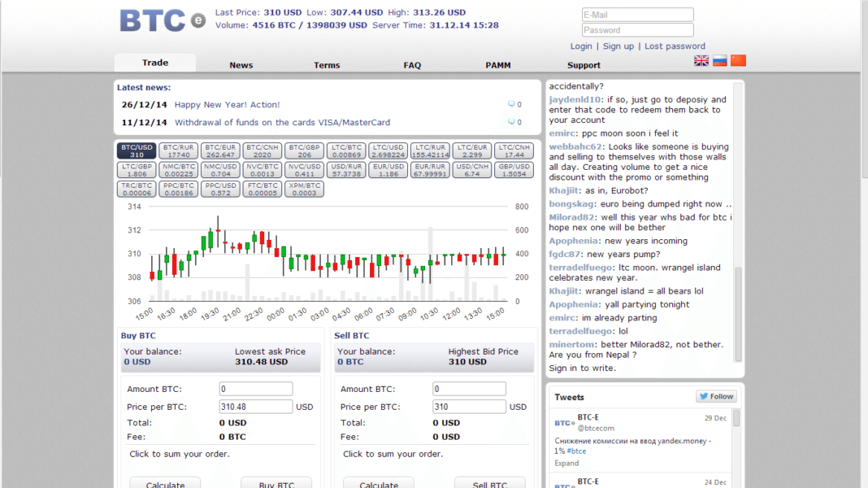Click Price per BTC field in Sell BTC
The image size is (868, 488).
[x=470, y=407]
